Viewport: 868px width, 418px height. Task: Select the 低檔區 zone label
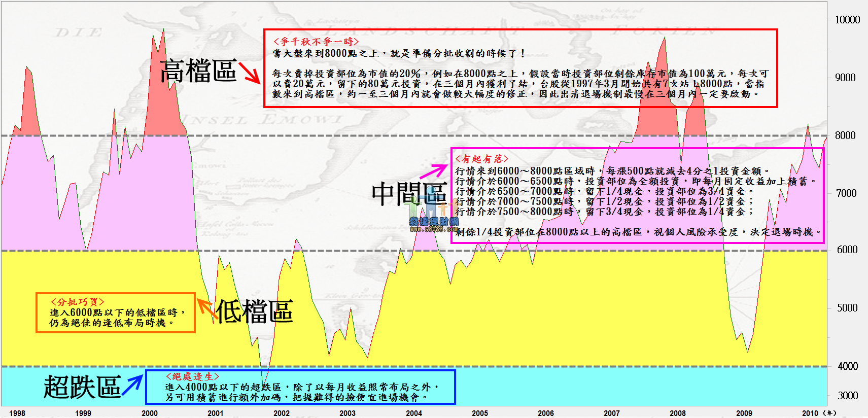(255, 311)
